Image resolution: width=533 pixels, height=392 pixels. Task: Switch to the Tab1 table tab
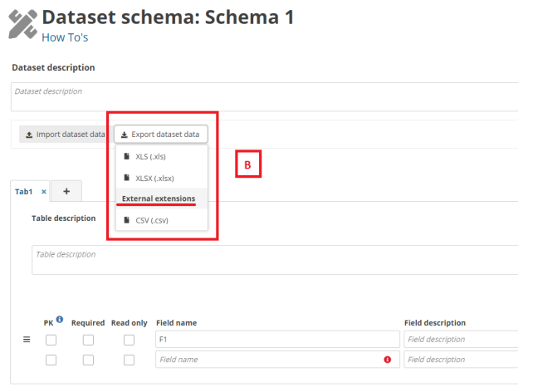[x=23, y=191]
